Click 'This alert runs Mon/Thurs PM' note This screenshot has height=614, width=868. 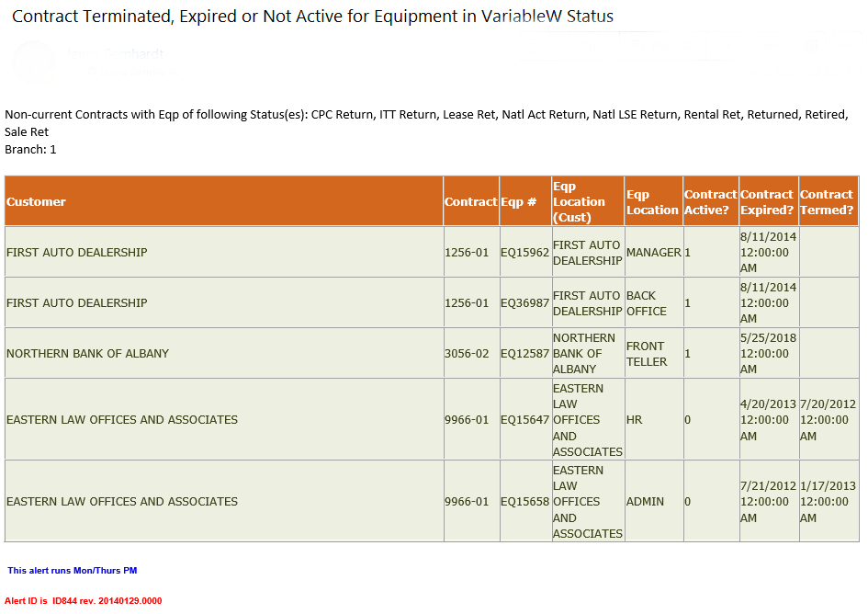coord(73,571)
